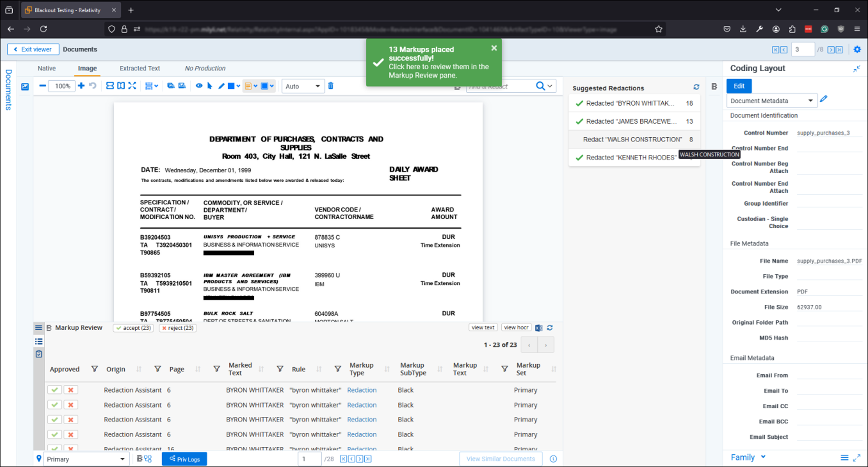
Task: Zoom in with the plus icon
Action: click(x=81, y=86)
